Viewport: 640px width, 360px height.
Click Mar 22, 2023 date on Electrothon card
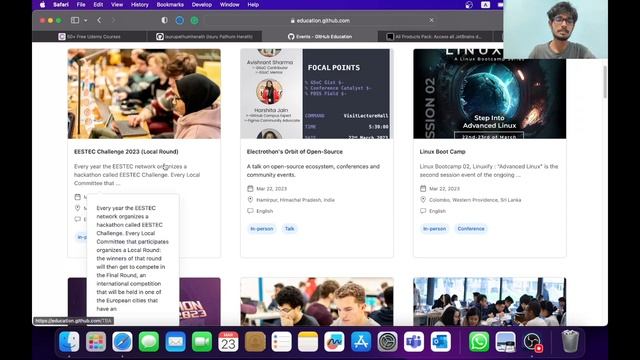coord(271,189)
